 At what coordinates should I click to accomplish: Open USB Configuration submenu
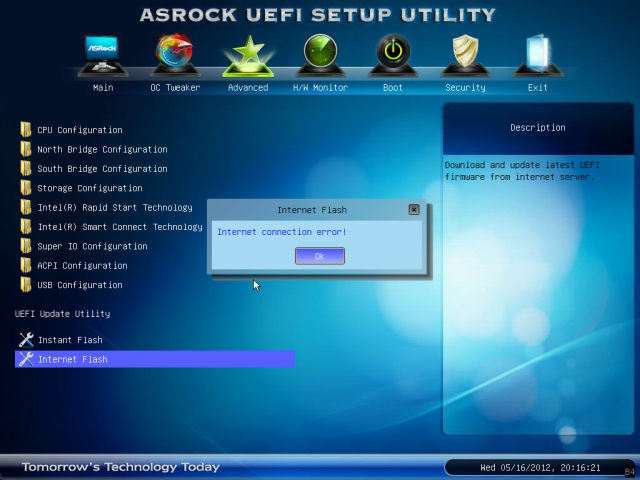click(80, 285)
